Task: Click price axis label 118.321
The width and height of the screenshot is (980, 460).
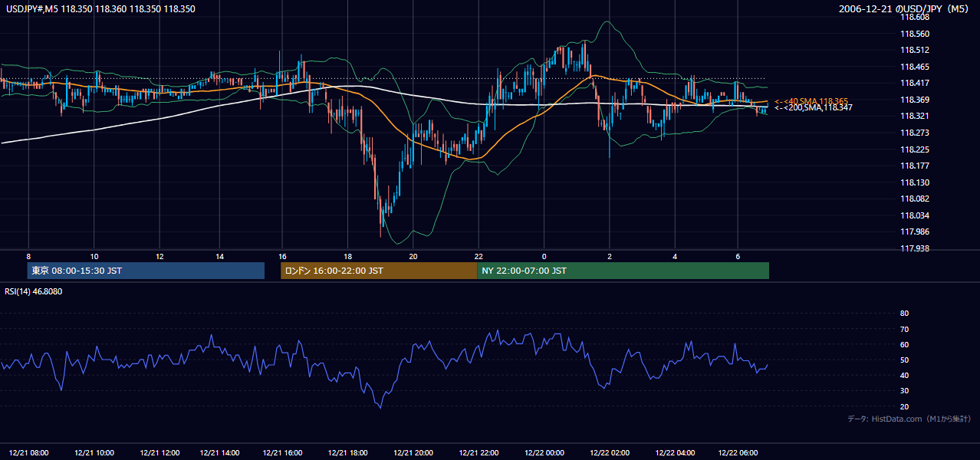Action: (914, 117)
